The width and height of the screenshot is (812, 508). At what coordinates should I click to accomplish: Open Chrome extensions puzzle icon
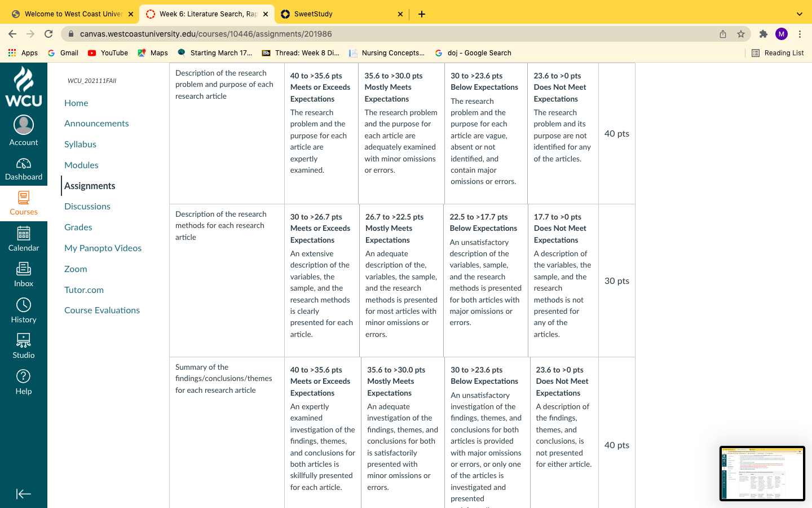pos(764,34)
